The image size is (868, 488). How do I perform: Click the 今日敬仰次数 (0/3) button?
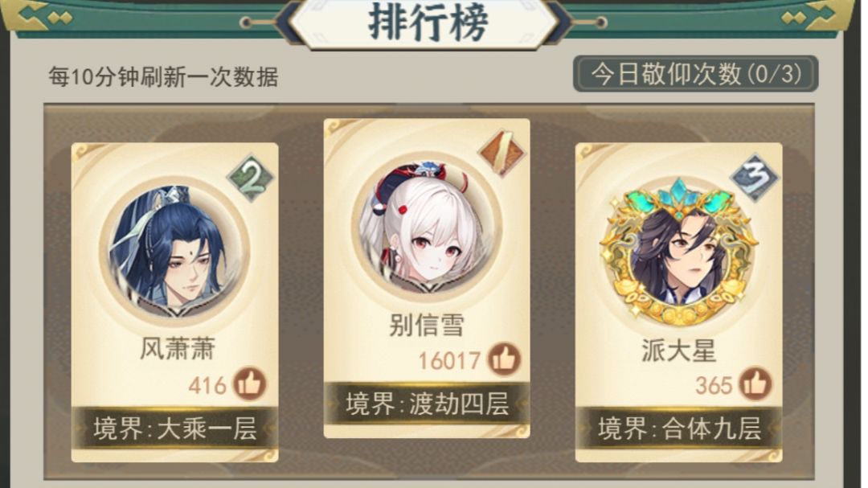pyautogui.click(x=695, y=74)
